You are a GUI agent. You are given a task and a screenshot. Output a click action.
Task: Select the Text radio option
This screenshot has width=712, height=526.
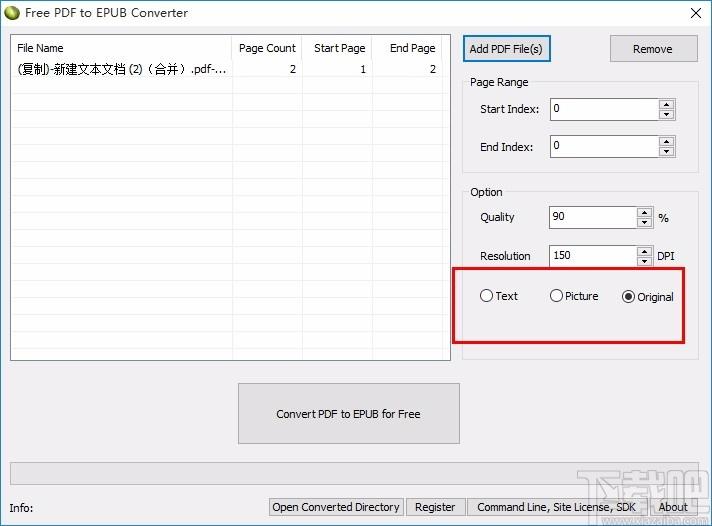pyautogui.click(x=487, y=296)
